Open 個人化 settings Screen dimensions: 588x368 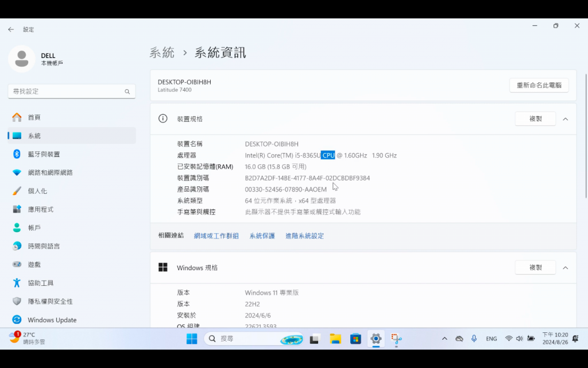[72, 191]
